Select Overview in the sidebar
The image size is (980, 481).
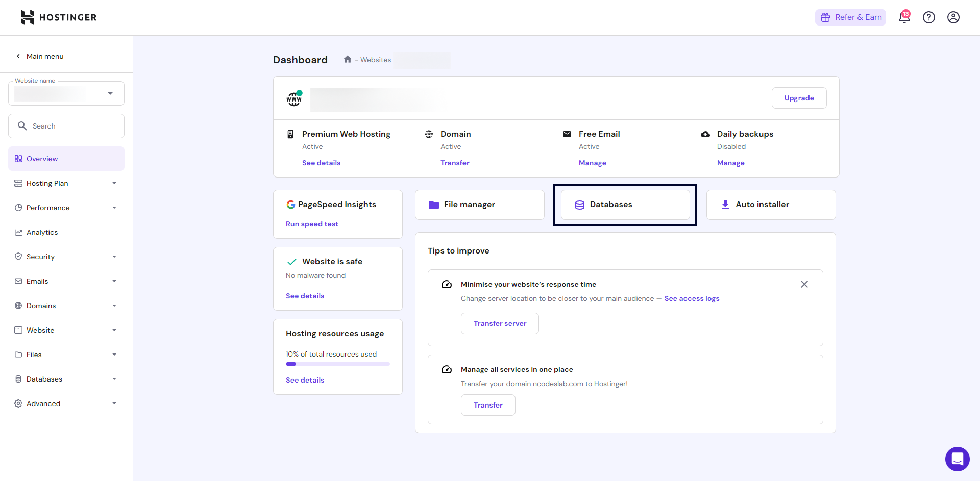66,159
